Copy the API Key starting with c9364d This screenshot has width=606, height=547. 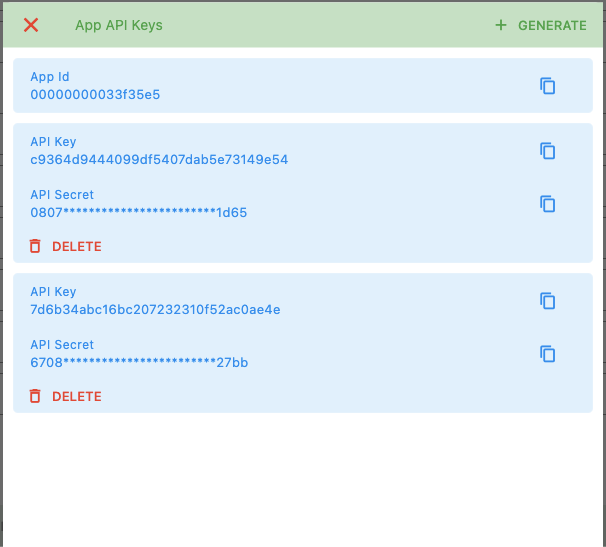(x=548, y=151)
